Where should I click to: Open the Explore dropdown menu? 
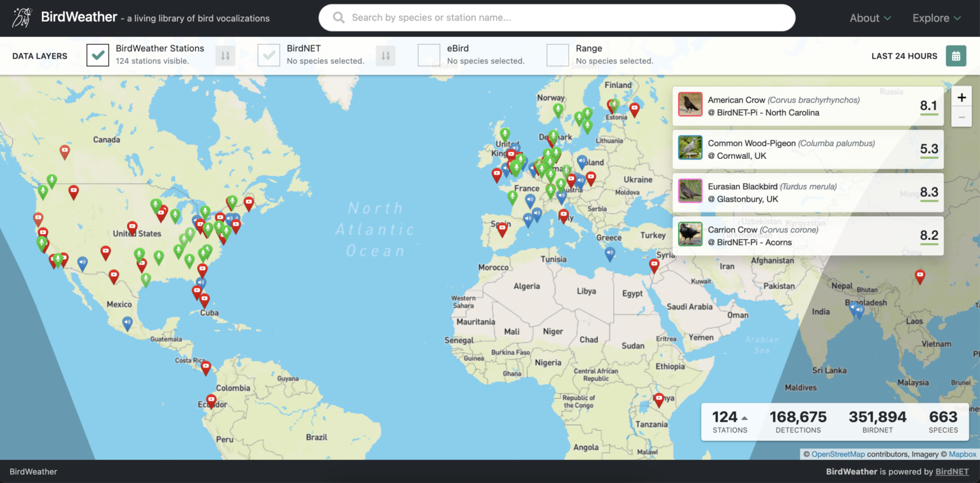point(936,18)
